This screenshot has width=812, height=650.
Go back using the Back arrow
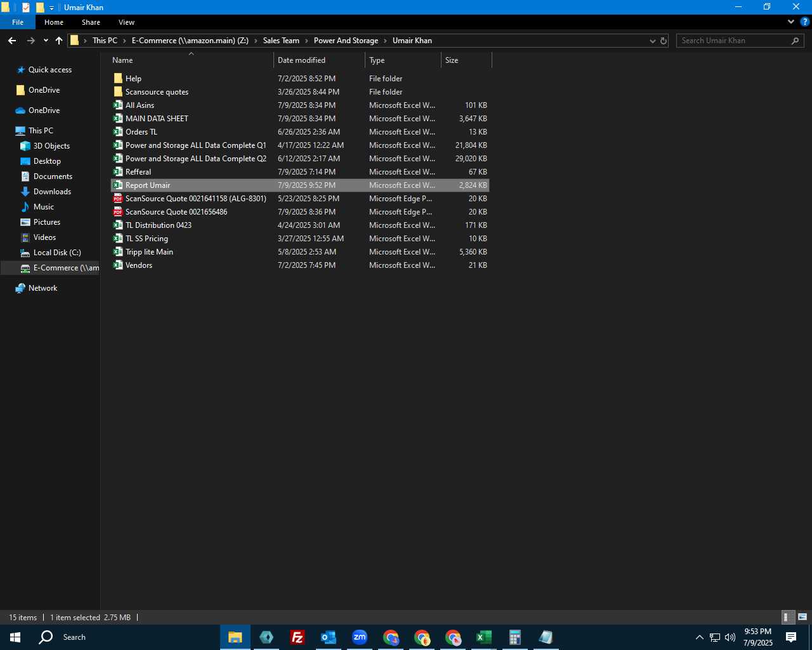(12, 41)
